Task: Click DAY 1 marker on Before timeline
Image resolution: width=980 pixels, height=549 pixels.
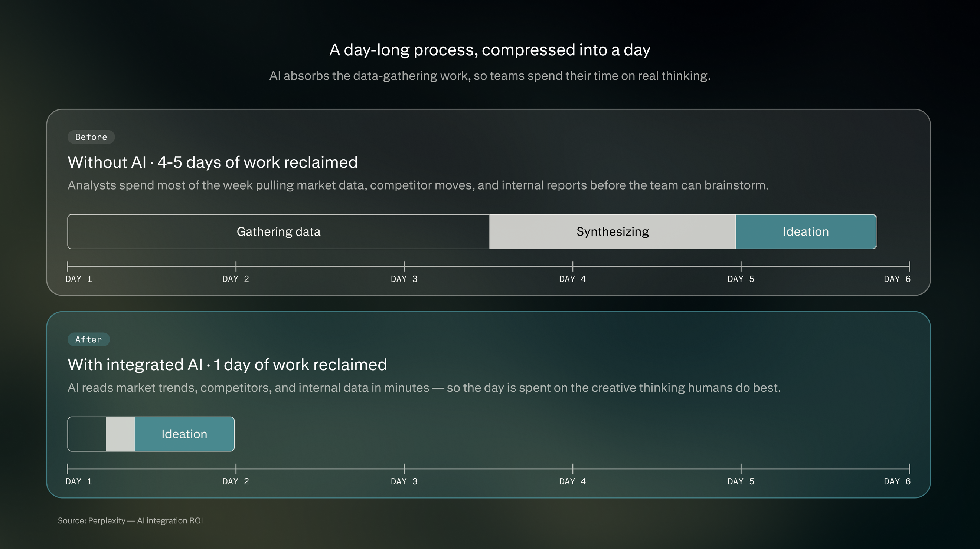Action: point(79,279)
